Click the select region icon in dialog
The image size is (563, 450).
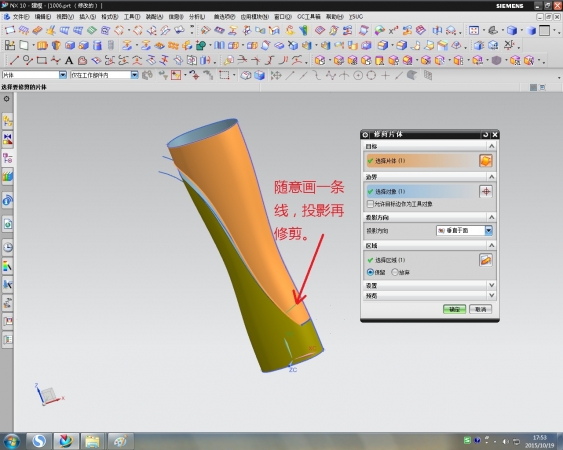[x=485, y=260]
